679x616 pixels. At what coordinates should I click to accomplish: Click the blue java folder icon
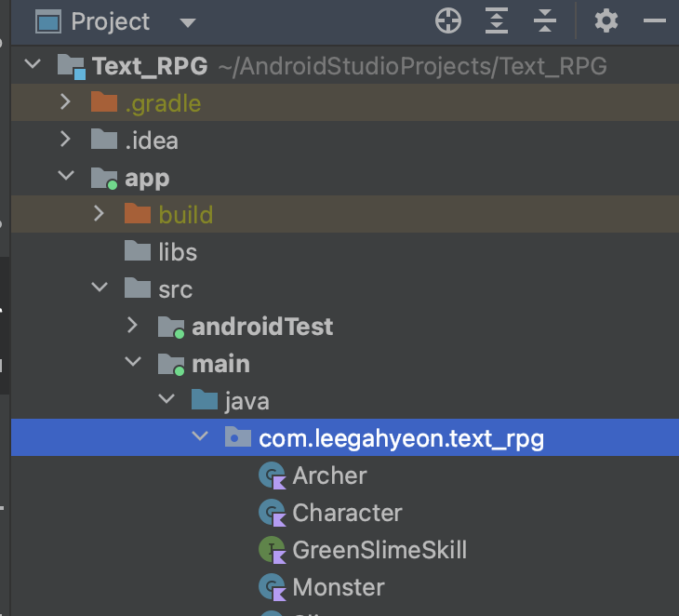tap(205, 400)
